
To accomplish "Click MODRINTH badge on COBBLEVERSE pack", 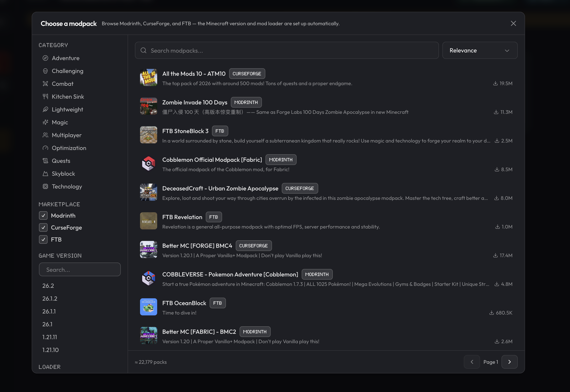I will (317, 274).
